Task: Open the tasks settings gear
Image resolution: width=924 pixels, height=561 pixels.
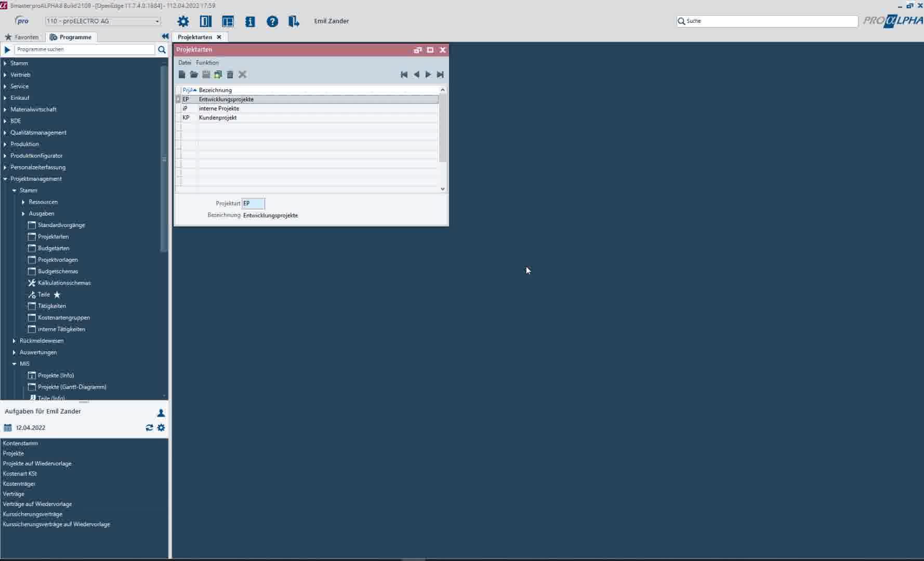Action: [161, 428]
